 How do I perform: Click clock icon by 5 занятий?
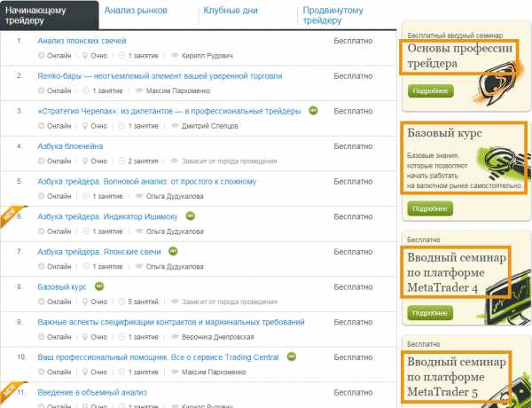coord(121,302)
